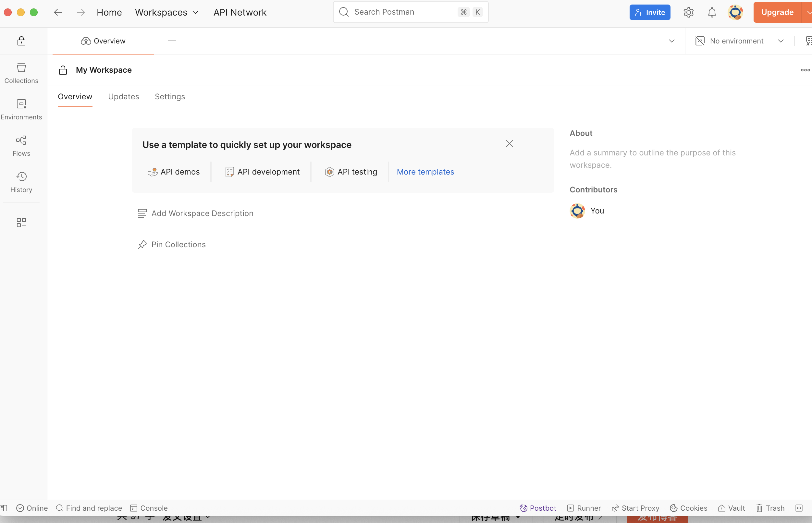The height and width of the screenshot is (523, 812).
Task: Click Start Proxy in status bar
Action: [635, 508]
